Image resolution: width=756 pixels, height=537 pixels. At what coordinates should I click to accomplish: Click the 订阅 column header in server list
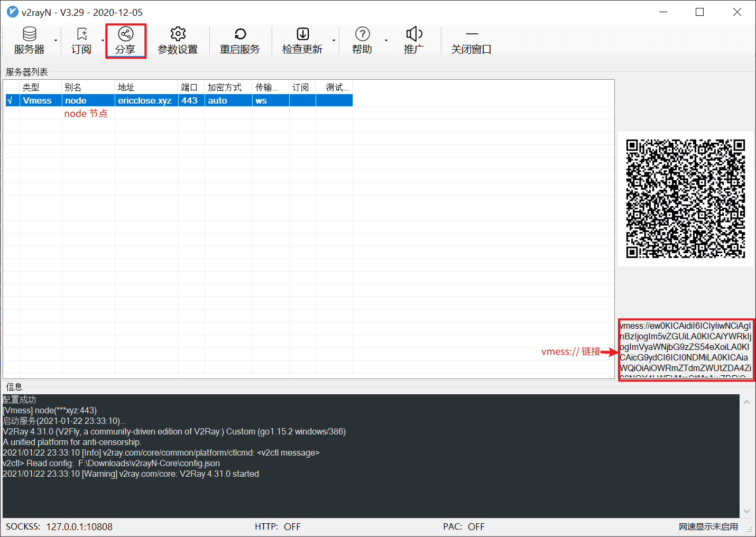302,87
